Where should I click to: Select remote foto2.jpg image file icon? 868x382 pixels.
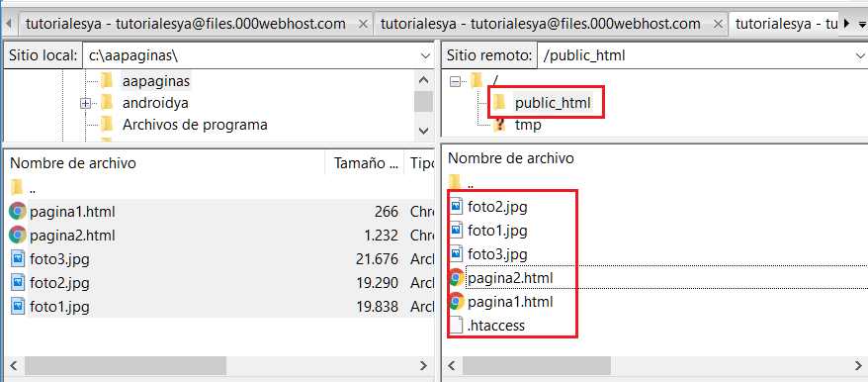457,208
